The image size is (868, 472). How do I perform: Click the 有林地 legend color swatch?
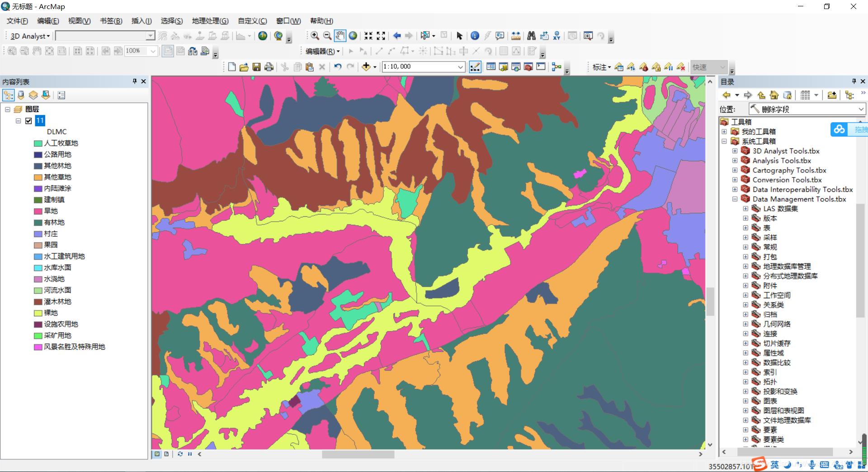[x=38, y=222]
